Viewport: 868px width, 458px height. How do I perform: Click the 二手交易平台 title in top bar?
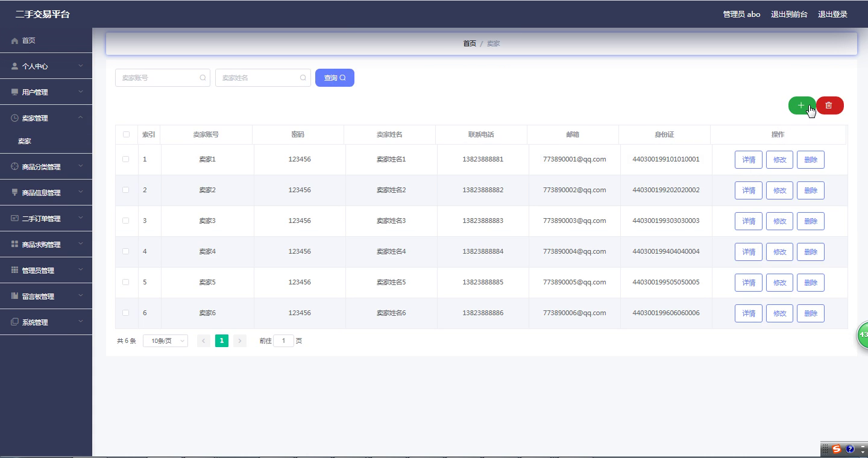pyautogui.click(x=43, y=14)
